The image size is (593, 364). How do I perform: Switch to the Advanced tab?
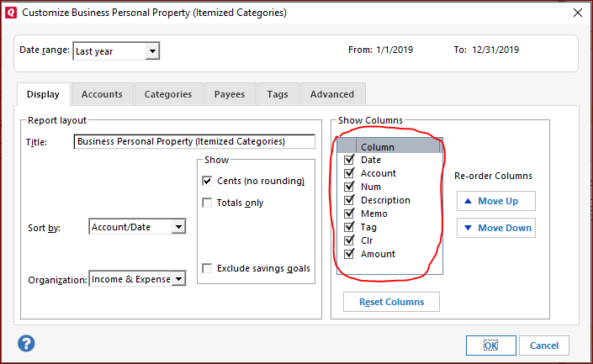pyautogui.click(x=332, y=94)
